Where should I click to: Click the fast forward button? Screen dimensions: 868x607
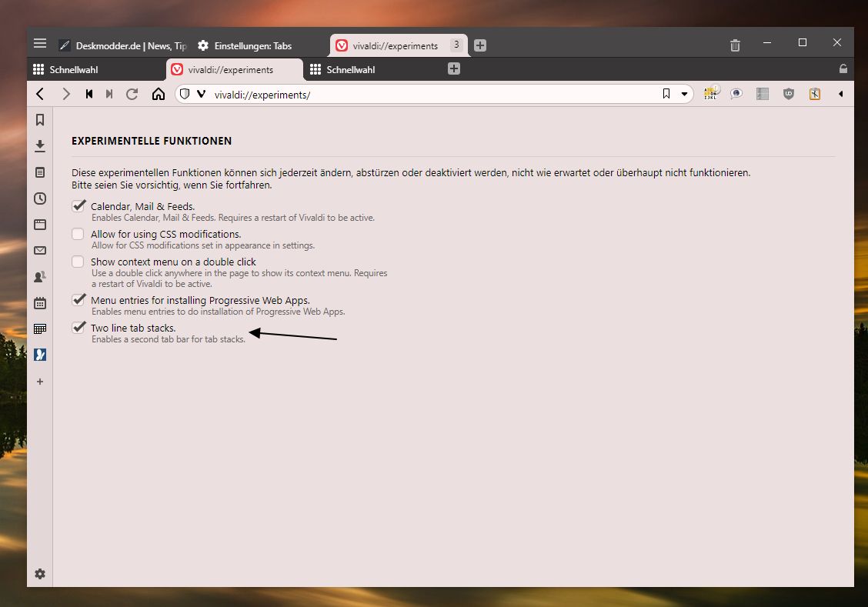point(109,94)
